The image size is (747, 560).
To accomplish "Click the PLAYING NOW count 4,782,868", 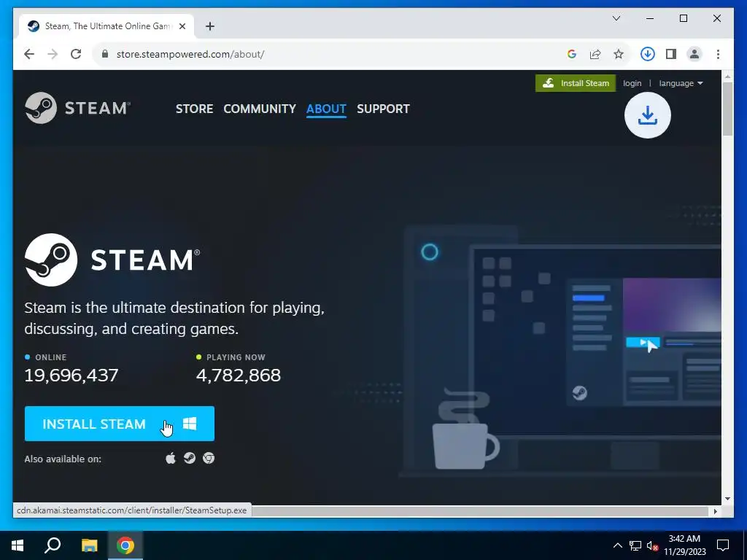I will 239,376.
